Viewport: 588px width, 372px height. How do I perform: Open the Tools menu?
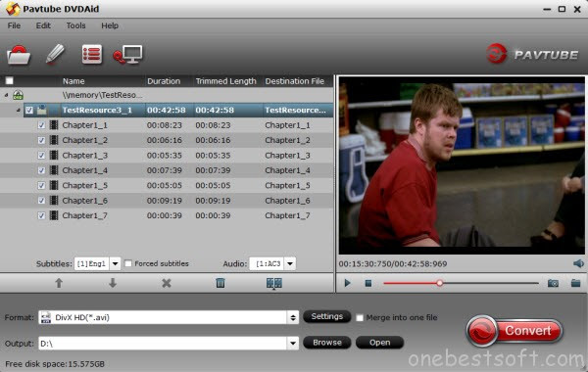75,25
